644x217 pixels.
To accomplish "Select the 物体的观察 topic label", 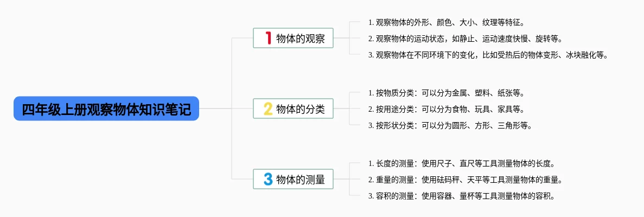I will tap(301, 38).
